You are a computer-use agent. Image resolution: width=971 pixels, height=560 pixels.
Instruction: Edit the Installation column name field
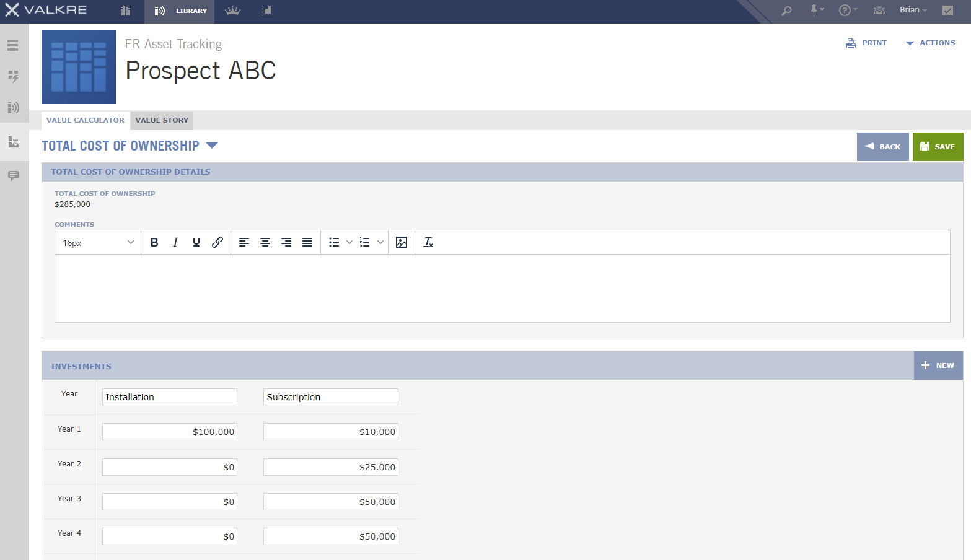(170, 397)
